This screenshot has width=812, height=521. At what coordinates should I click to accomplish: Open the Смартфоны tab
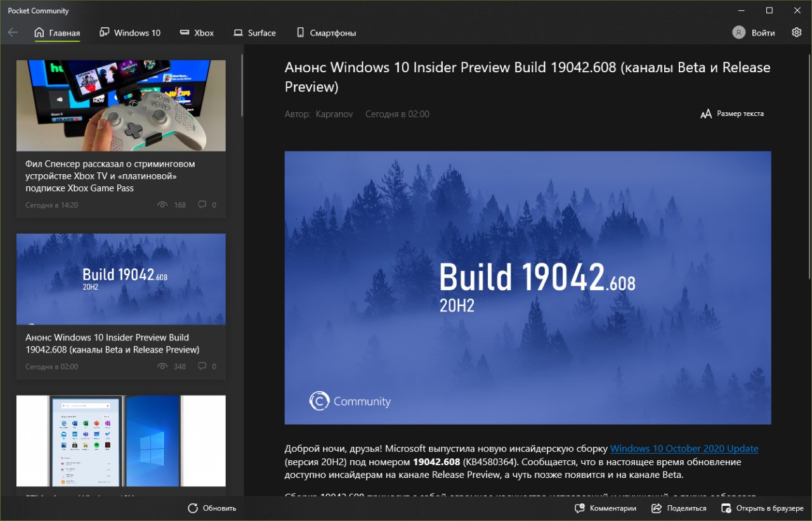pyautogui.click(x=326, y=33)
